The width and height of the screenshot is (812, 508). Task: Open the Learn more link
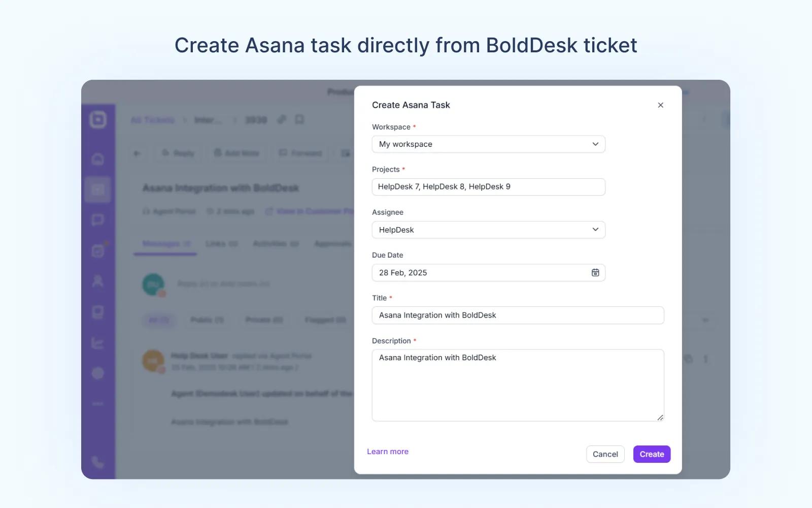coord(388,452)
